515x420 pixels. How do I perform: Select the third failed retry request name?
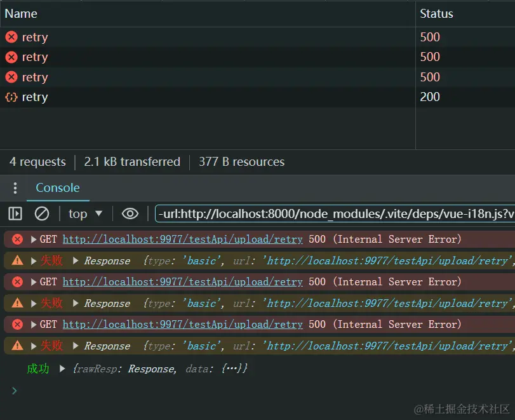coord(35,78)
